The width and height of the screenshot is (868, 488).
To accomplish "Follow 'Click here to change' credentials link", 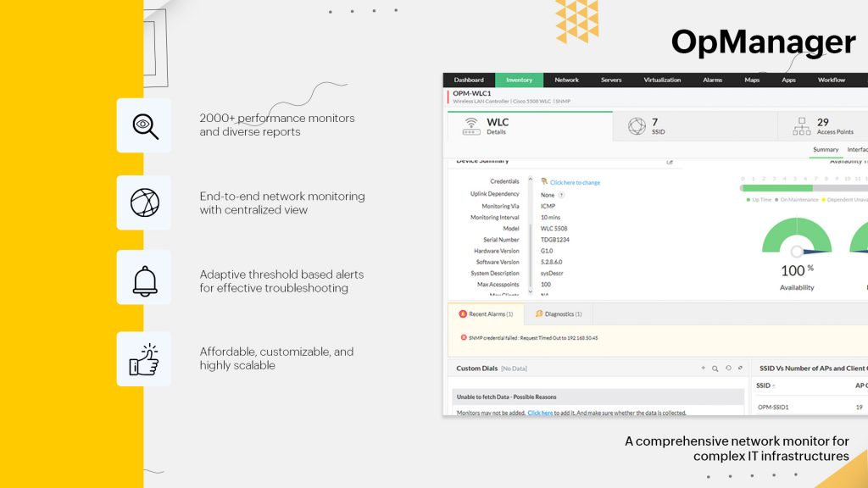I will 575,183.
